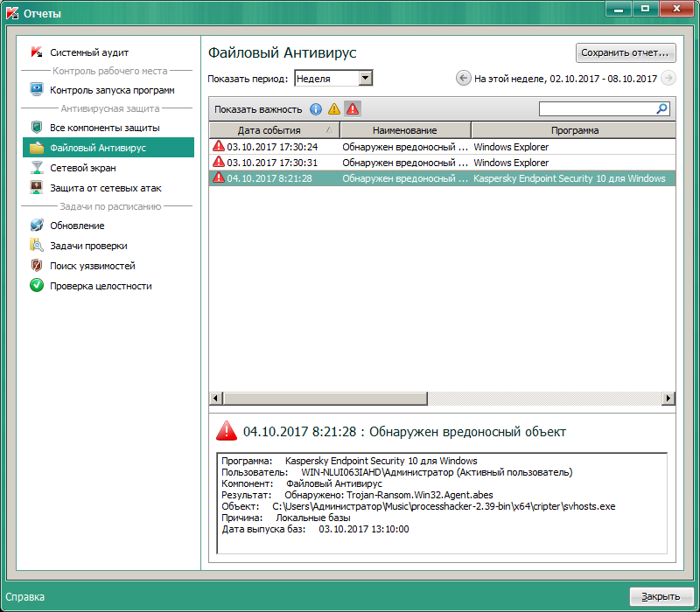
Task: Click the Сетевой экран icon in sidebar
Action: (37, 168)
